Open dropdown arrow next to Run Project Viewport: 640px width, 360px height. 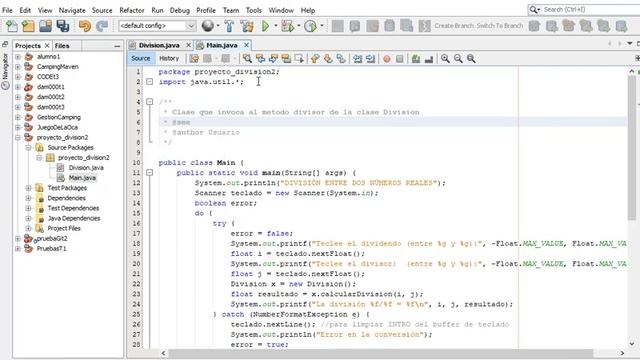pyautogui.click(x=276, y=26)
